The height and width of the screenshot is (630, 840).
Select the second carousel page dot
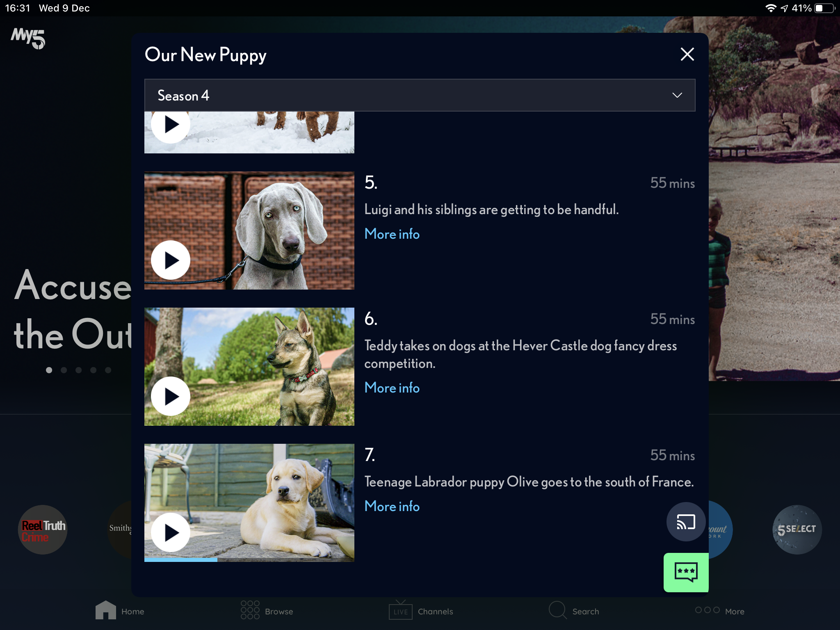[x=64, y=370]
